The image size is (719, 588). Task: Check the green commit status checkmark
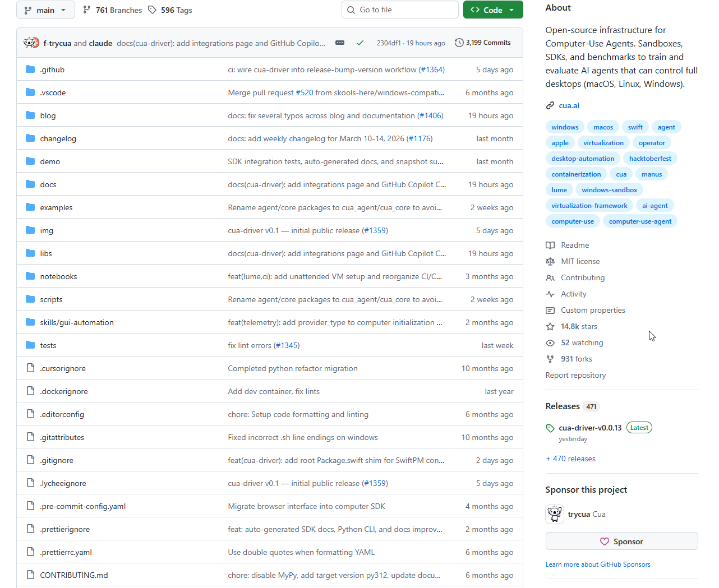coord(360,43)
